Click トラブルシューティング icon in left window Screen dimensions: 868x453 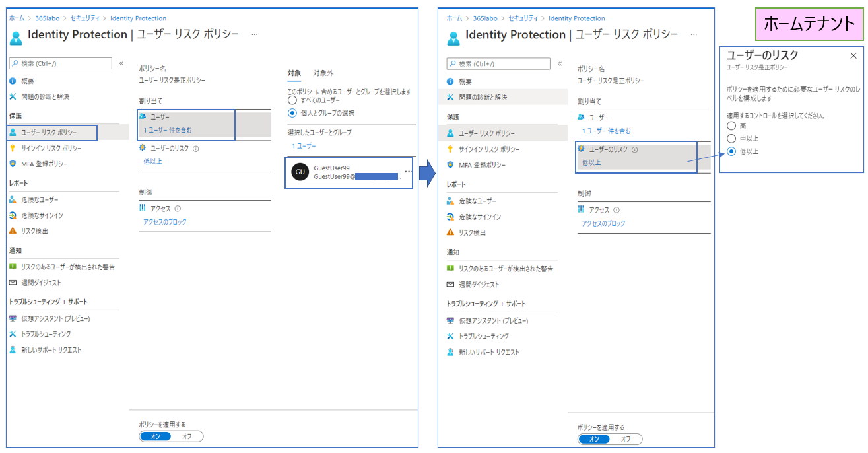click(13, 334)
